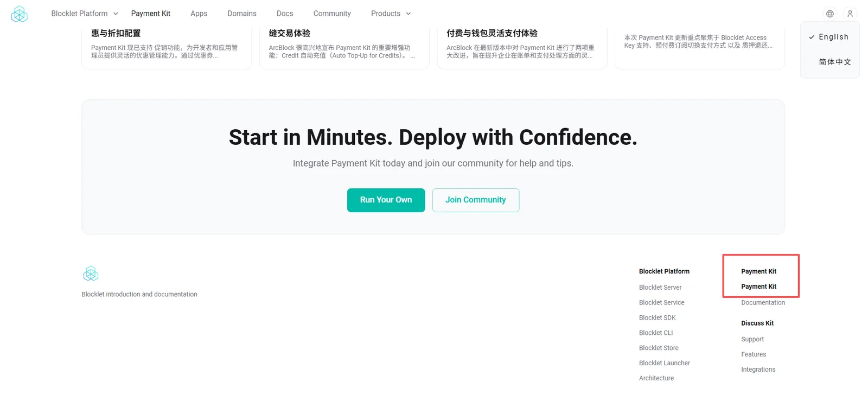Open the Blocklet Launcher footer link
Viewport: 868px width, 401px height.
(x=665, y=364)
